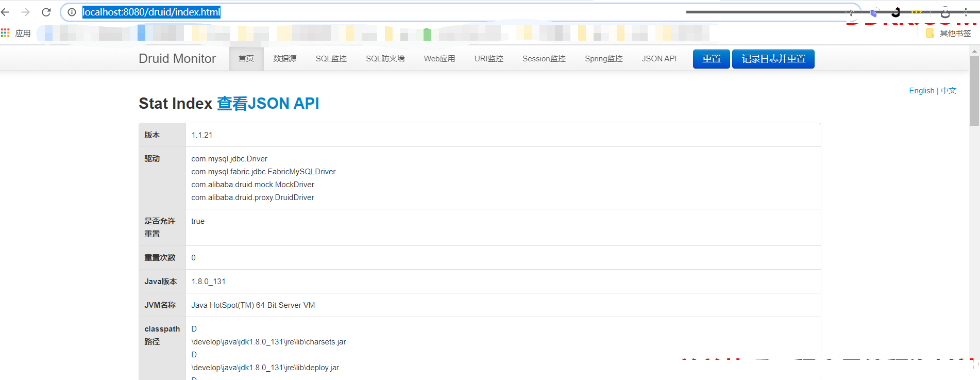Click the 驱动 row label
Viewport: 980px width, 380px height.
coord(152,159)
